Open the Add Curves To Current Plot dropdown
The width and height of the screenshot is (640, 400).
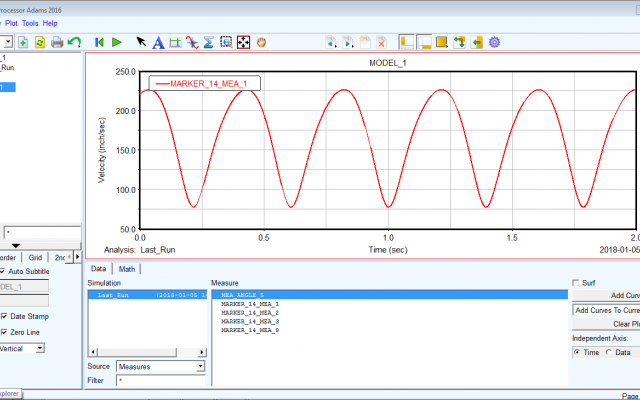coord(606,310)
